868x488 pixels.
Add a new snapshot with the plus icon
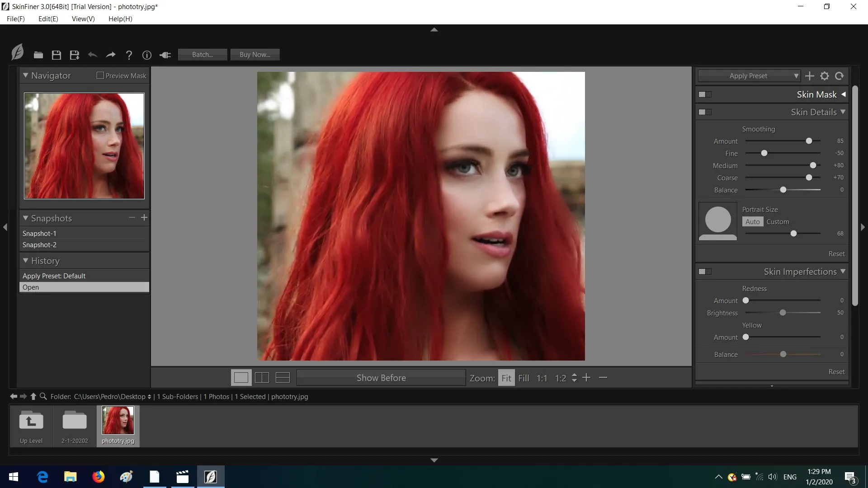point(144,218)
